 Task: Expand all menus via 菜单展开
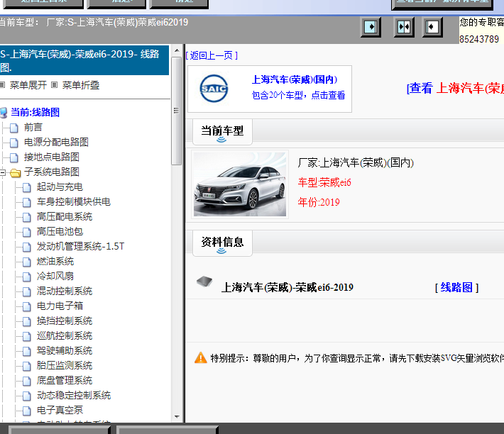[28, 85]
